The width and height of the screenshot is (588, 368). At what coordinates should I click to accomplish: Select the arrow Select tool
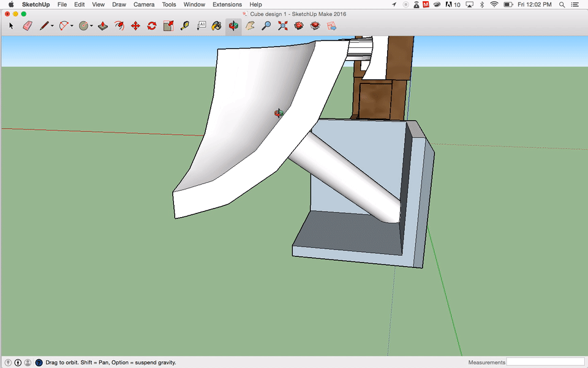point(11,26)
